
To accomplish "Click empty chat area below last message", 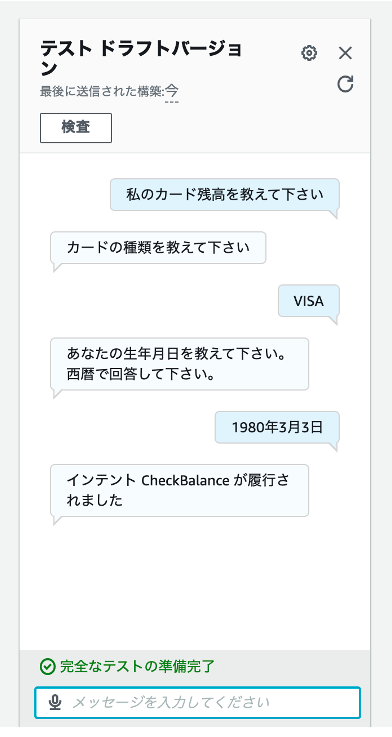I will (x=195, y=583).
